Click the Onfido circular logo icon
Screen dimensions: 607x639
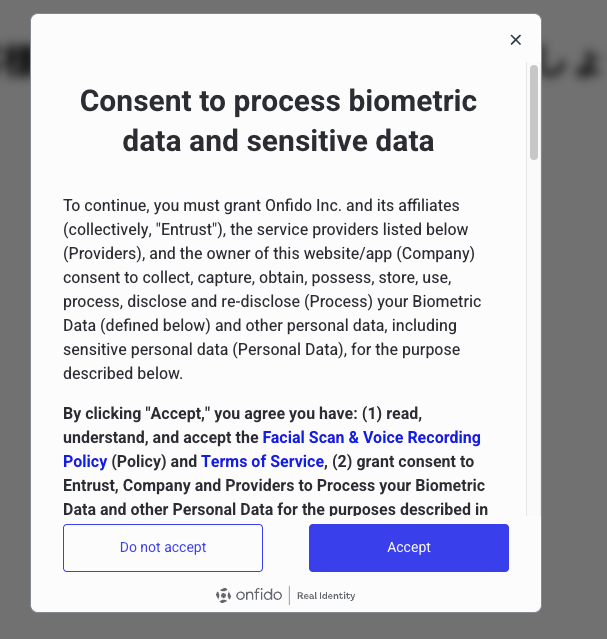(x=223, y=595)
